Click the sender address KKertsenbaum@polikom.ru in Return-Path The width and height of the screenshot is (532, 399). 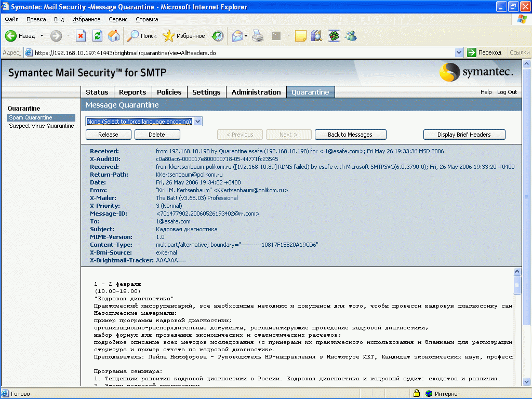click(189, 175)
